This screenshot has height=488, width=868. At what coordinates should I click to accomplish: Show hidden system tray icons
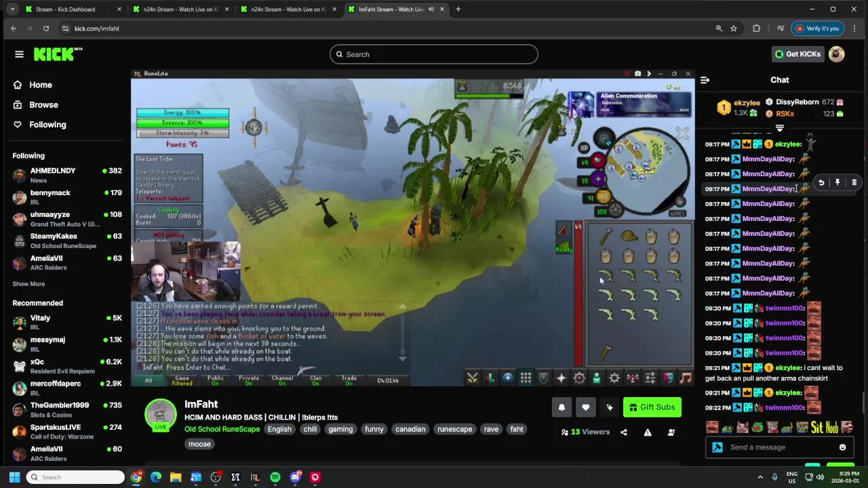coord(759,477)
